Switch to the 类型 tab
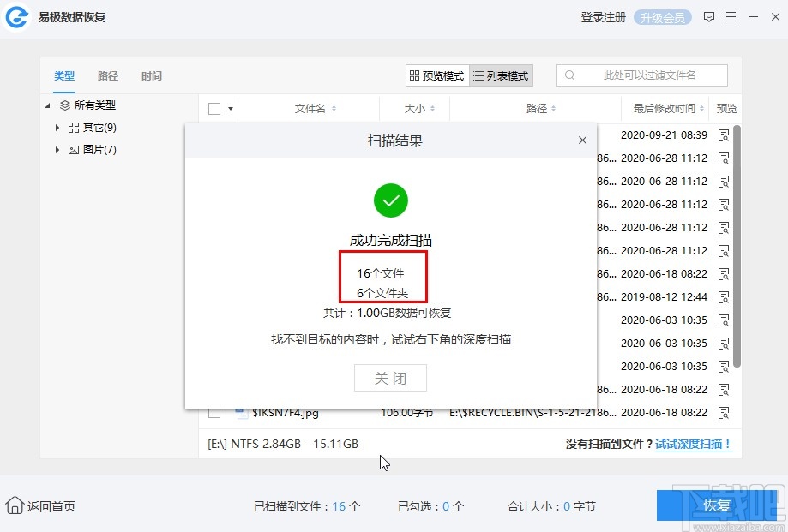Screen dimensions: 788x532 [x=64, y=75]
